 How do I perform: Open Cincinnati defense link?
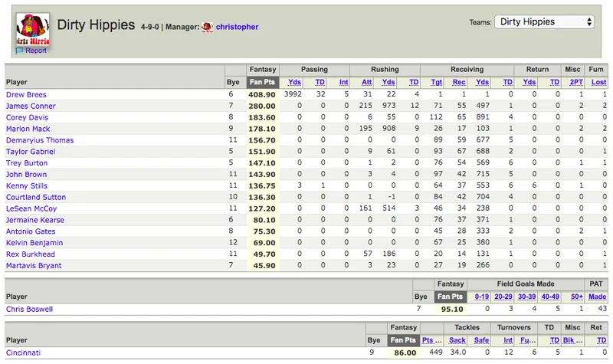pos(23,353)
